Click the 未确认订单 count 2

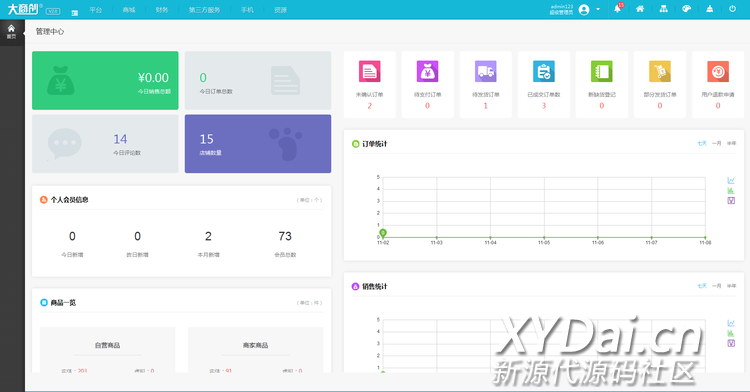click(x=369, y=106)
